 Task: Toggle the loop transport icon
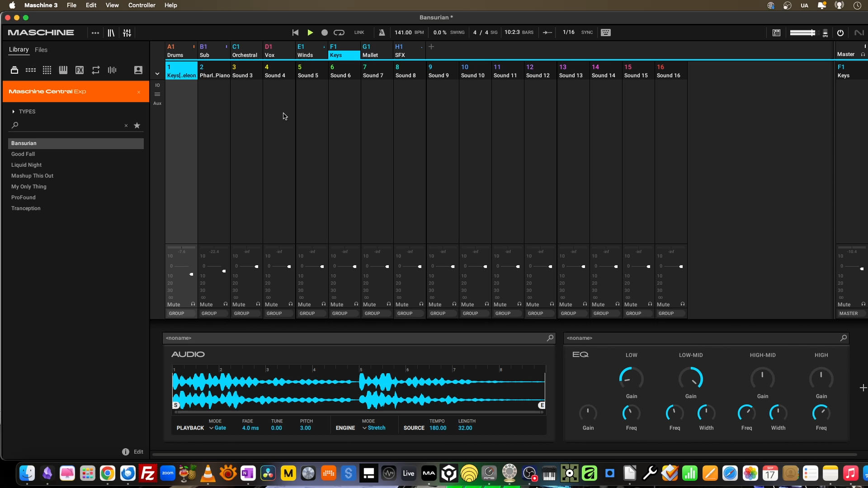point(339,33)
